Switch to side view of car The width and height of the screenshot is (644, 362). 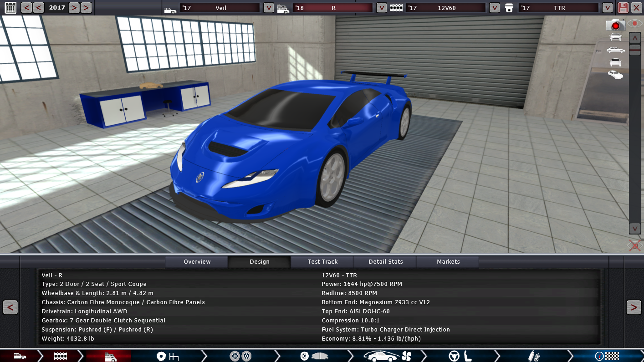point(615,50)
